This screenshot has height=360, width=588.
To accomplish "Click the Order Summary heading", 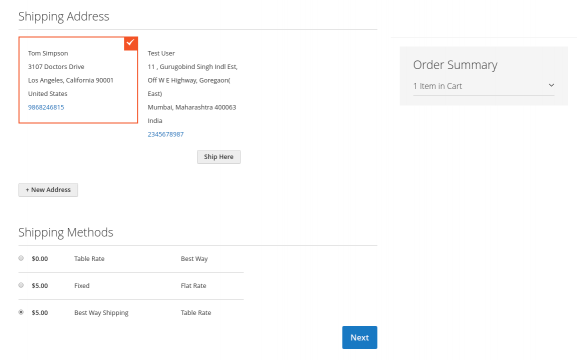I will [455, 65].
